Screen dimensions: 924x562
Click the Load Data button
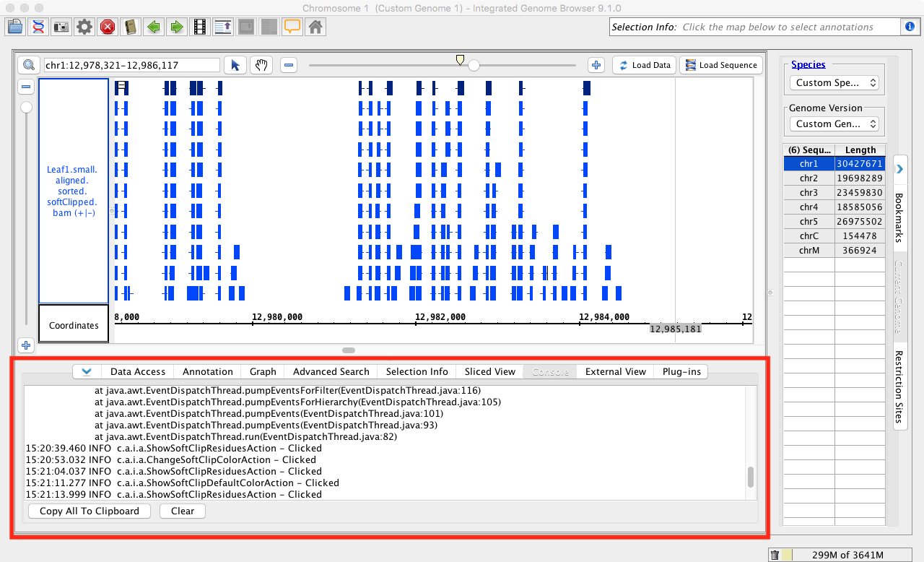pos(644,65)
